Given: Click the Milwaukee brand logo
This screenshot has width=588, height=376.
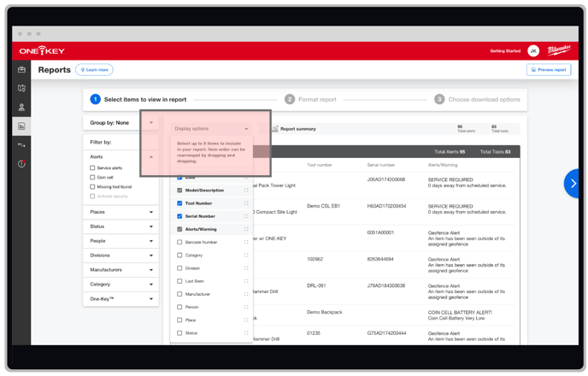Looking at the screenshot, I should 559,50.
